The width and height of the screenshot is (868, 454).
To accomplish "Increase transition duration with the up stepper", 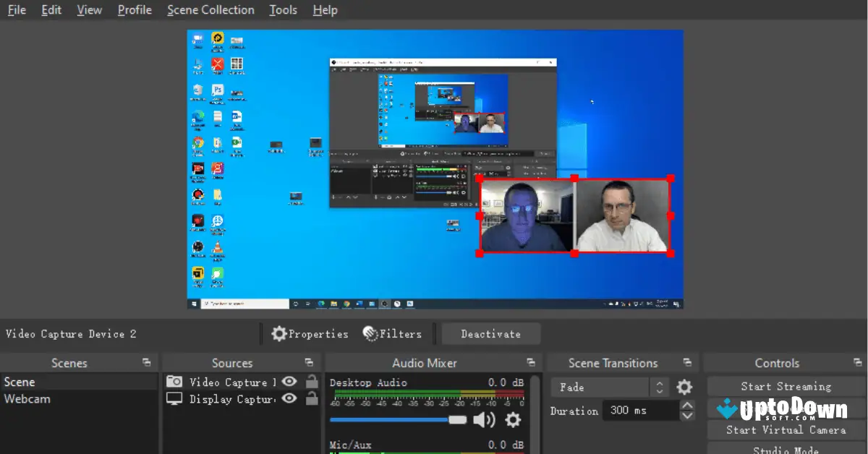I will (x=686, y=406).
